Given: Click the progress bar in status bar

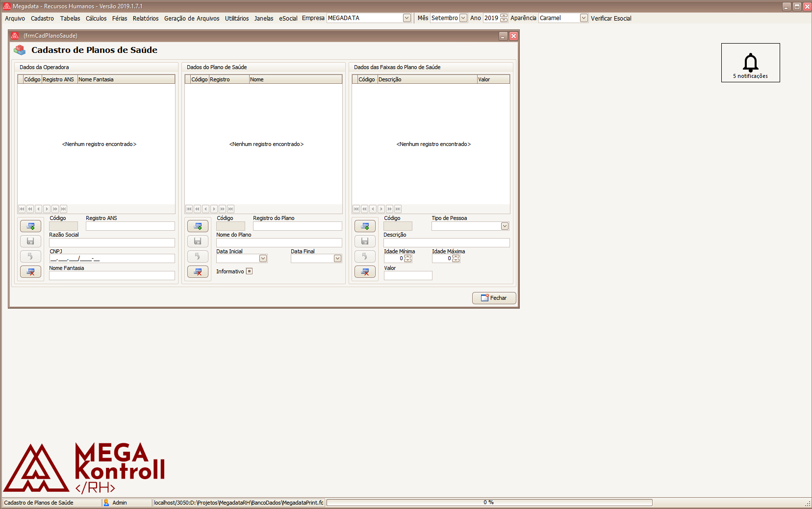Looking at the screenshot, I should tap(489, 502).
